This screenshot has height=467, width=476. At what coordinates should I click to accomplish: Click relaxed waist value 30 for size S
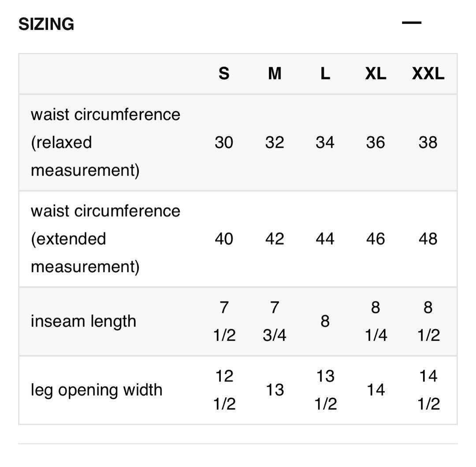coord(224,142)
